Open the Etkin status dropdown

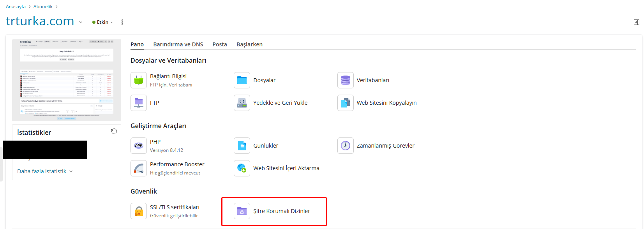[x=103, y=22]
